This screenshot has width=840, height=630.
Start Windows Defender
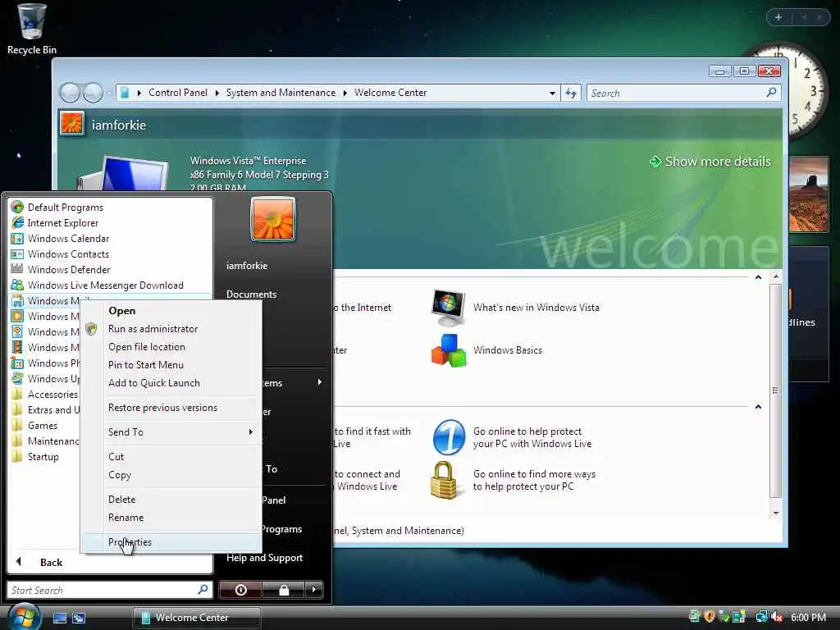(69, 269)
